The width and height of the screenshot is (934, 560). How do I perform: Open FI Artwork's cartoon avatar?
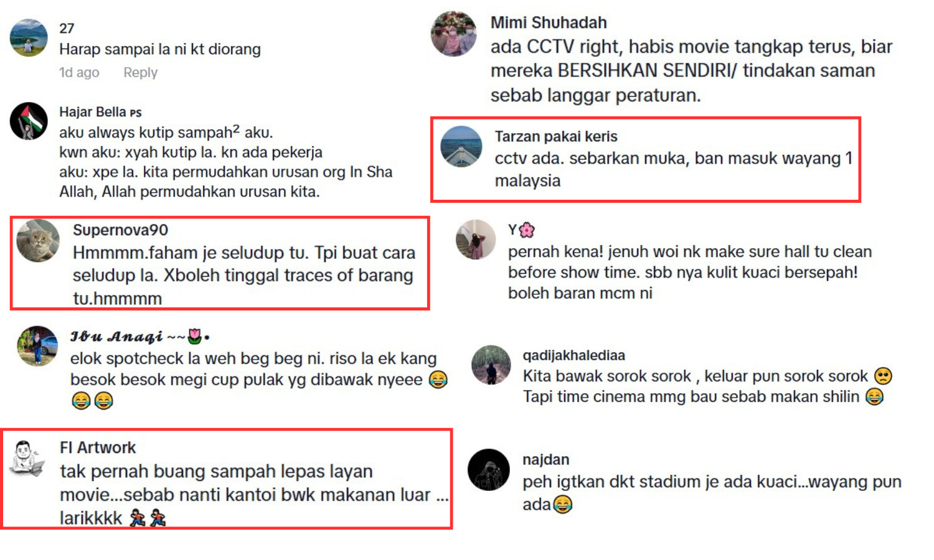coord(27,459)
